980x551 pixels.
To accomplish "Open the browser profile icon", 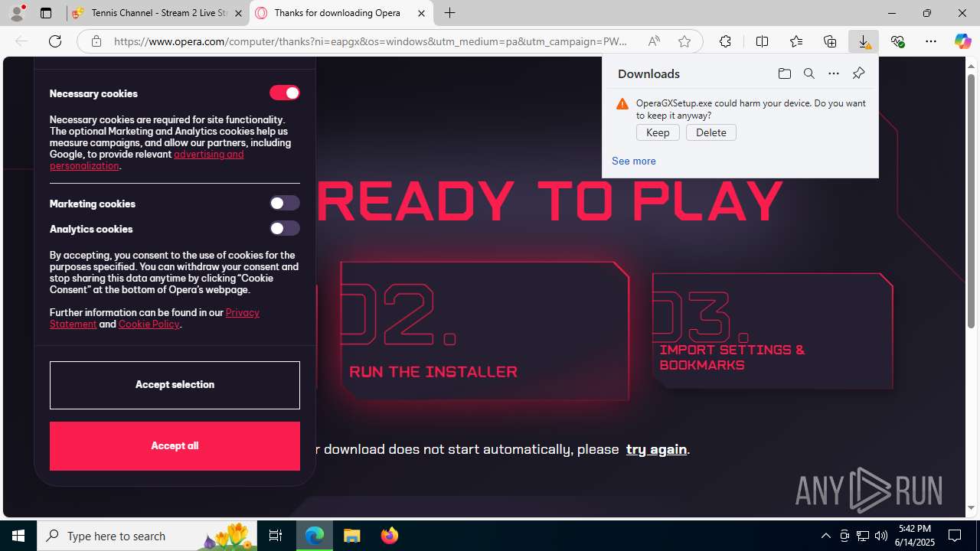I will (17, 13).
